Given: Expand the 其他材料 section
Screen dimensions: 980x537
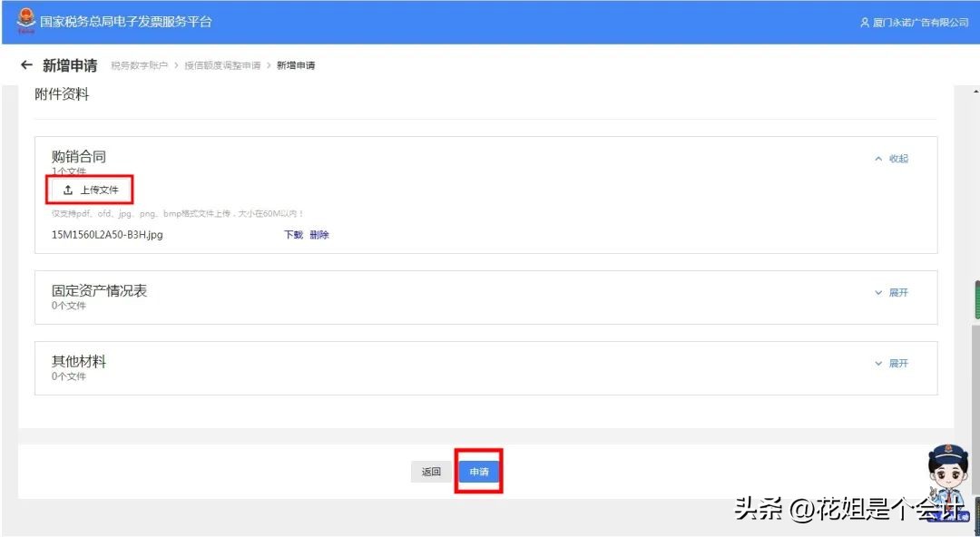Looking at the screenshot, I should 892,362.
